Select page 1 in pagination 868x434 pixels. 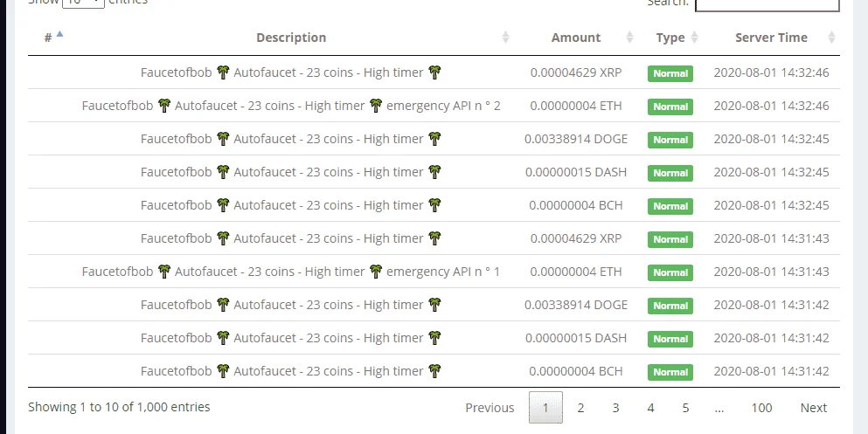545,408
